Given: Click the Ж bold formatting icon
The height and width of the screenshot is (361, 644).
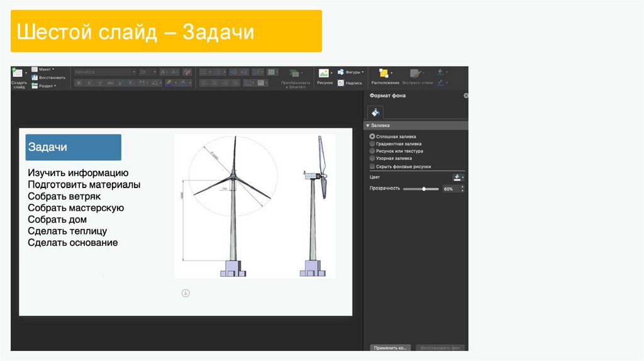Looking at the screenshot, I should 79,82.
